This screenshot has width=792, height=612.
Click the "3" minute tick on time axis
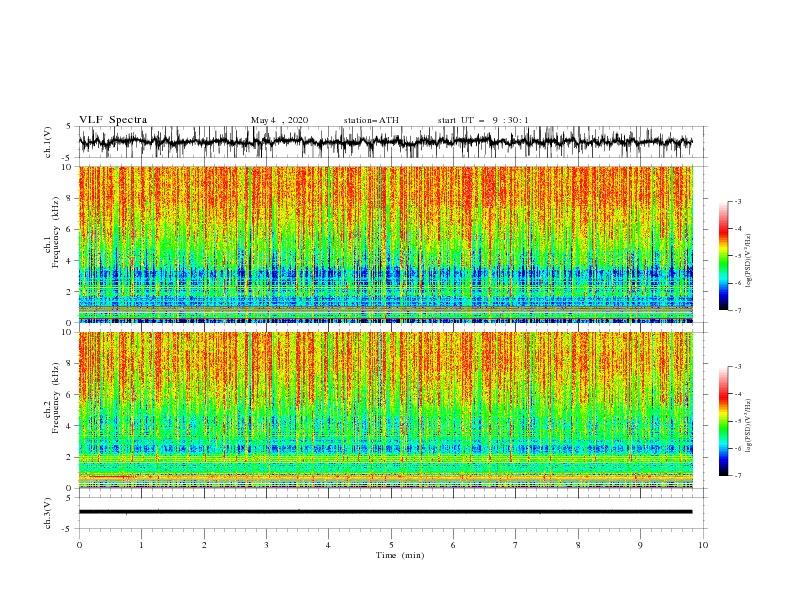tap(266, 545)
